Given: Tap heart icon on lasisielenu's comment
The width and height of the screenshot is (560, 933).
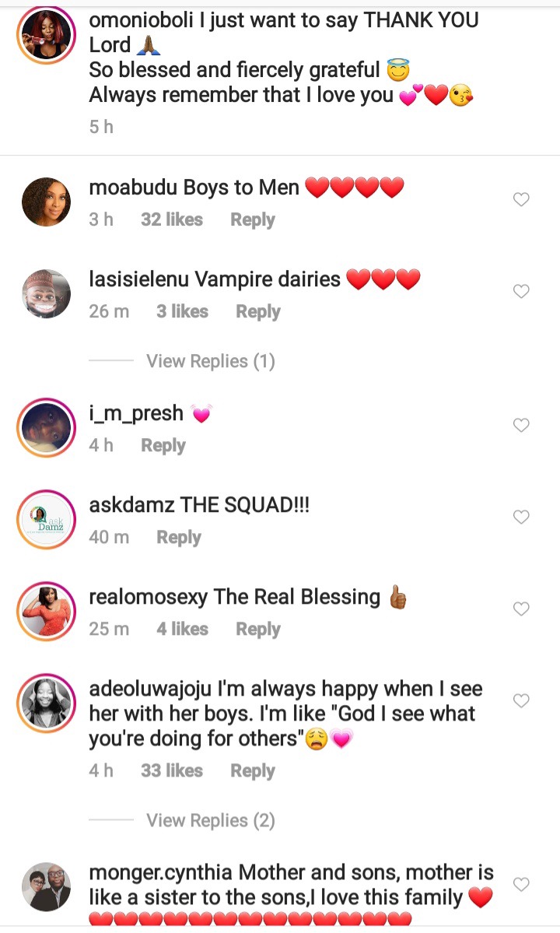Looking at the screenshot, I should coord(521,291).
